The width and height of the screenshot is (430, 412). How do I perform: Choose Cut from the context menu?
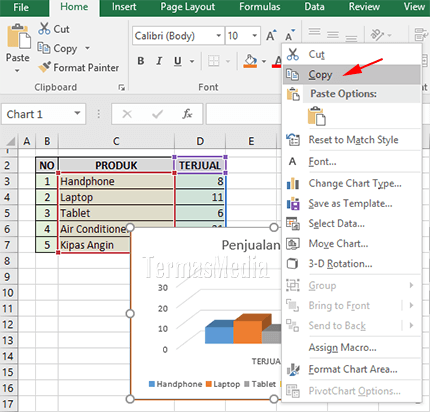351,54
